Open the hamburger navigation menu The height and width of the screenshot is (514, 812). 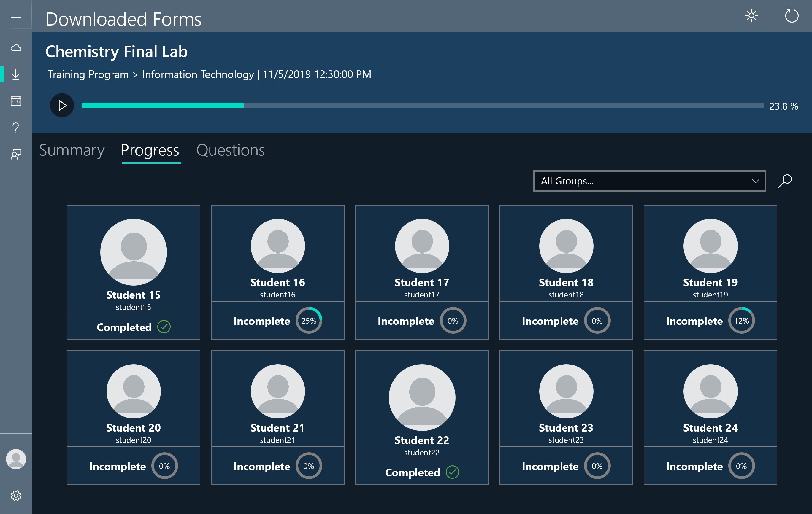(16, 15)
